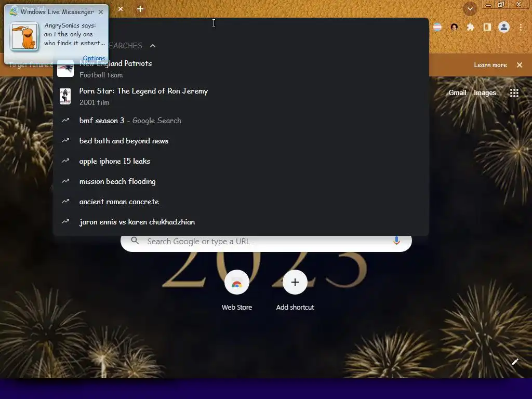The width and height of the screenshot is (532, 399).
Task: Close the current browser tab
Action: coord(121,9)
